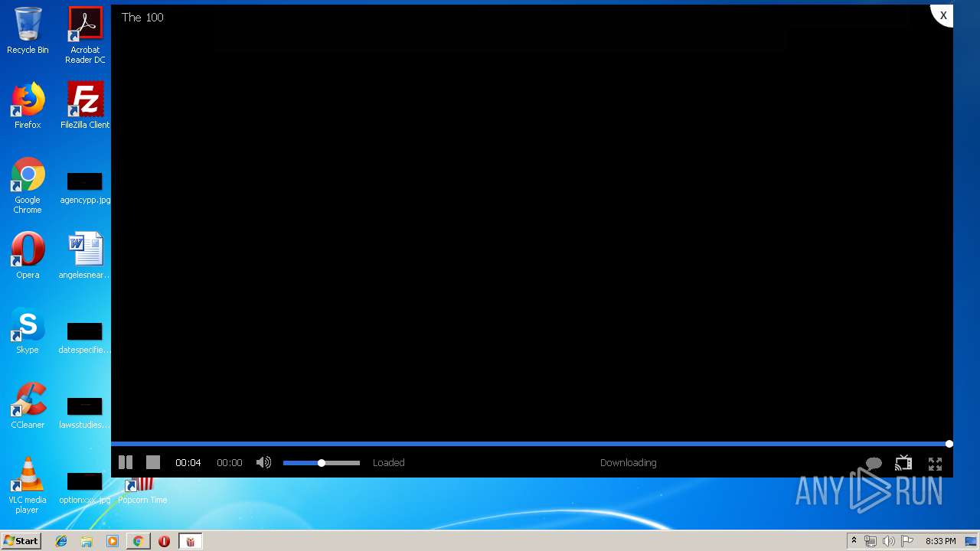
Task: Open the media player taskbar icon
Action: pyautogui.click(x=113, y=541)
